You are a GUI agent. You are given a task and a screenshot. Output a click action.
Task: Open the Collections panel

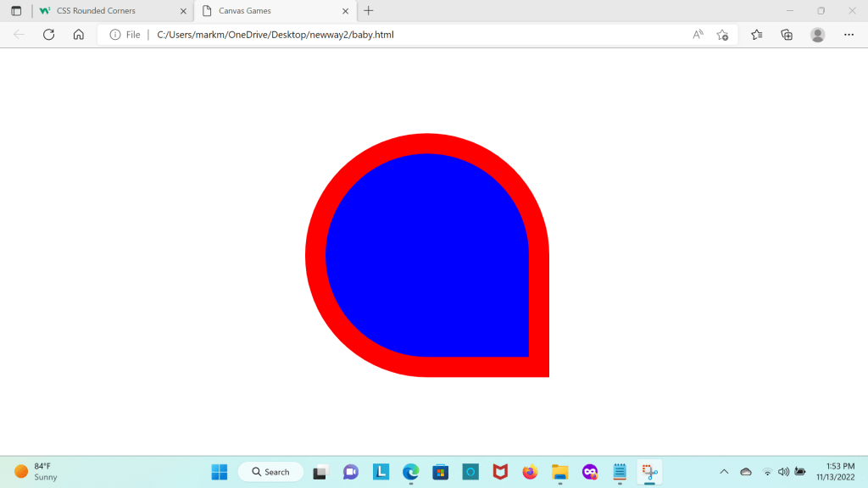coord(787,35)
